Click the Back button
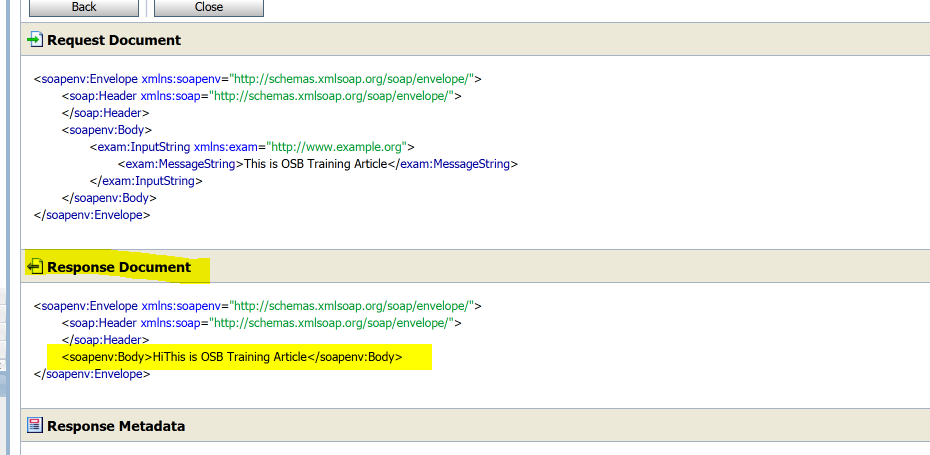930x455 pixels. 84,7
